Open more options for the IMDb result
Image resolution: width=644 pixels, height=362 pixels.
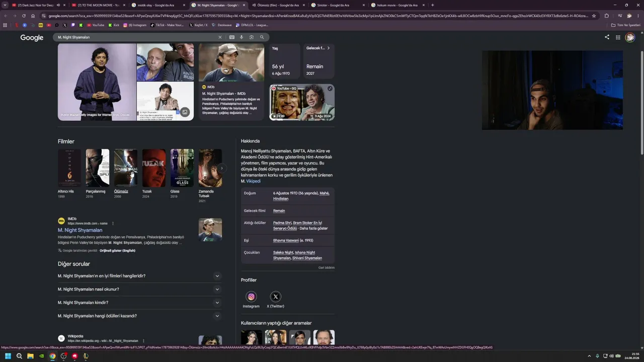[113, 223]
